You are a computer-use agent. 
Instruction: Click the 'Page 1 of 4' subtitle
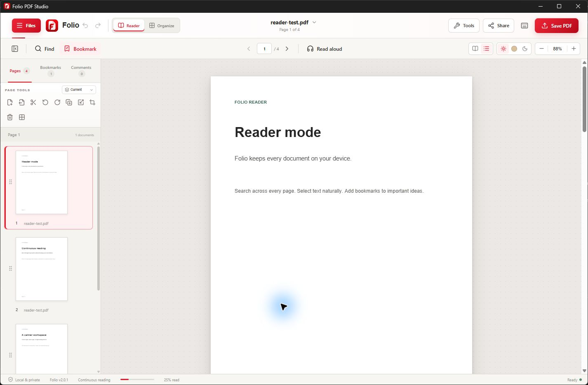[289, 30]
